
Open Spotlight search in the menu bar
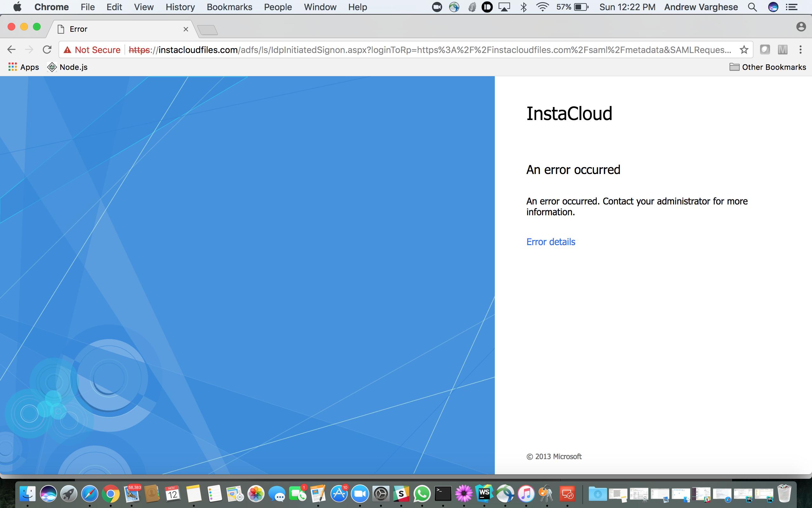[752, 7]
